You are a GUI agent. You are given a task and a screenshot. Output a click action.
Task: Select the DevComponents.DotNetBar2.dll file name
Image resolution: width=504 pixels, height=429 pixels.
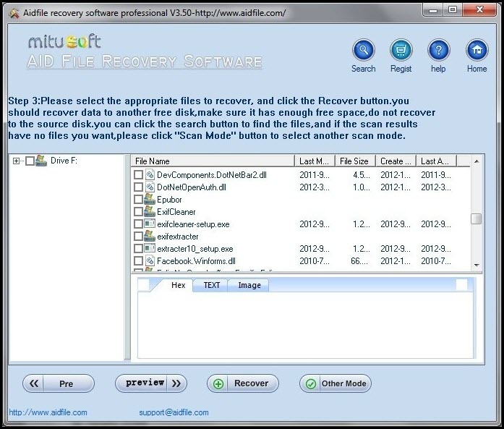tap(212, 175)
